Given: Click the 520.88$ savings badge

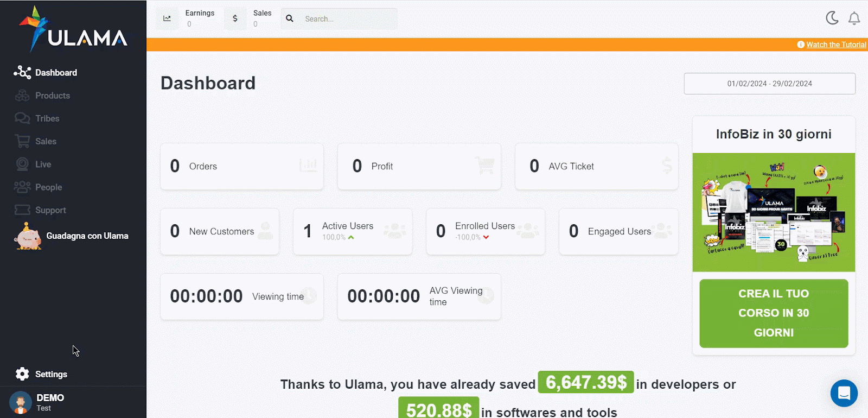Looking at the screenshot, I should click(439, 408).
